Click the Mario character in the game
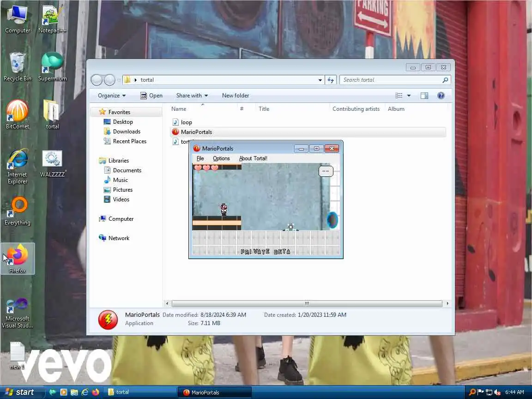 point(224,209)
